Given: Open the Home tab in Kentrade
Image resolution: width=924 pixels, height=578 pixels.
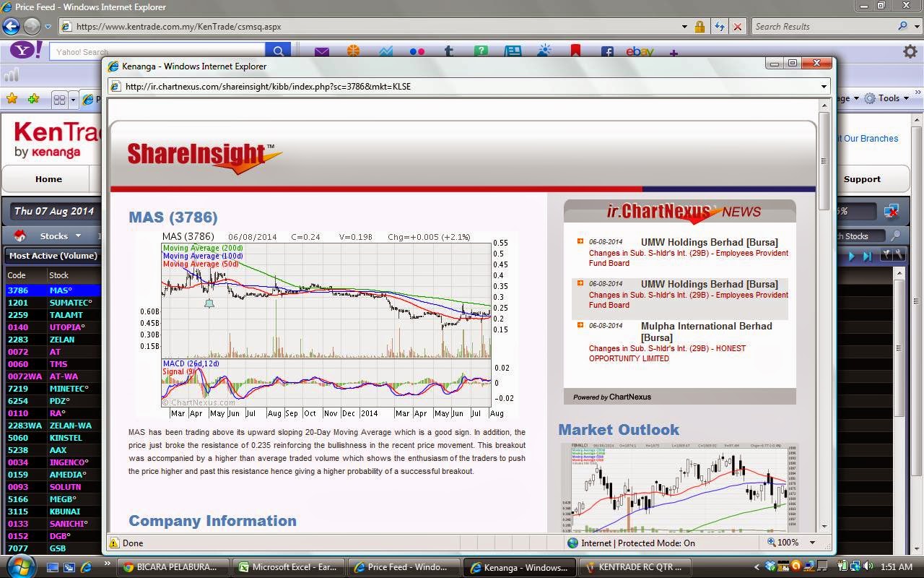Looking at the screenshot, I should click(x=48, y=179).
